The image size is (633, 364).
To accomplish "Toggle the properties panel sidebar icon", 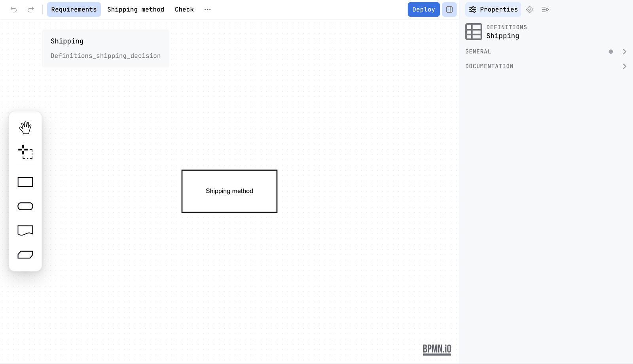I will coord(449,9).
